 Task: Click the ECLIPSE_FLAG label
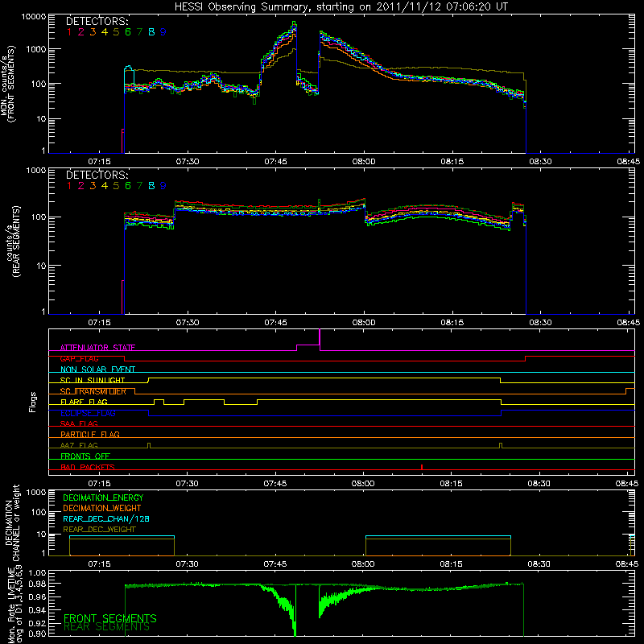[x=89, y=413]
